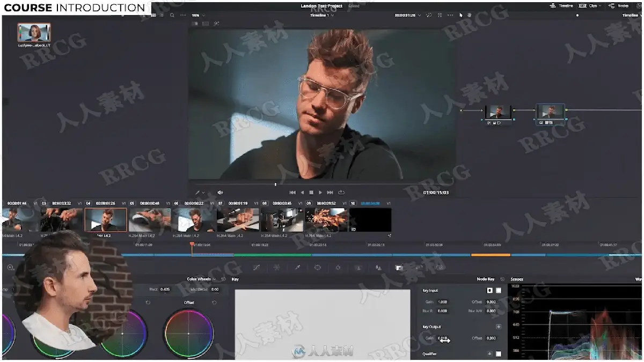Screen dimensions: 644x362
Task: Toggle loop playback
Action: [x=341, y=193]
